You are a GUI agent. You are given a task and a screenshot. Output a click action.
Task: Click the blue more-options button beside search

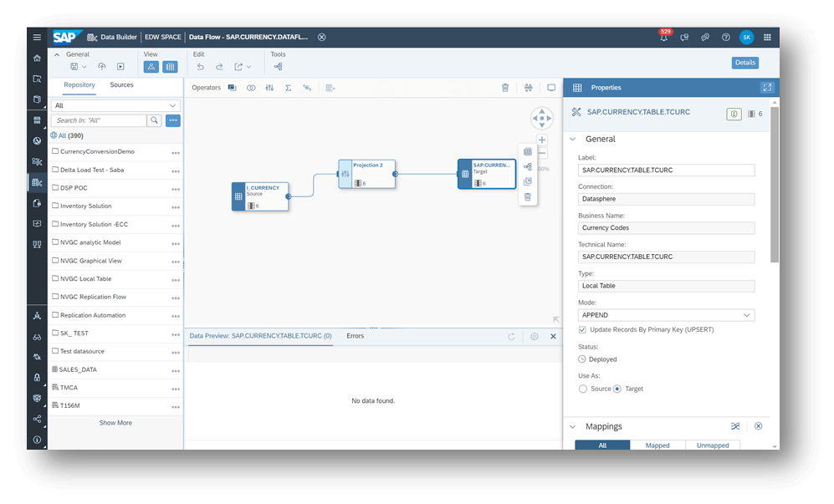click(x=173, y=120)
